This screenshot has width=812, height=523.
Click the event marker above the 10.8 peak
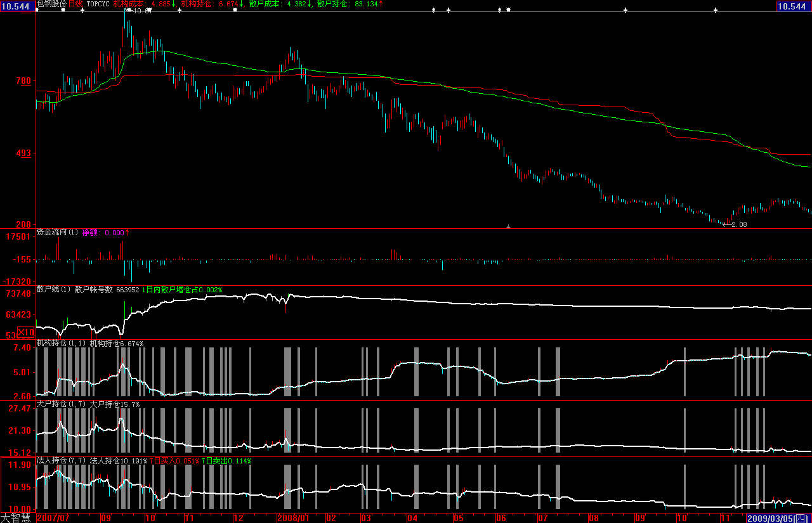129,10
